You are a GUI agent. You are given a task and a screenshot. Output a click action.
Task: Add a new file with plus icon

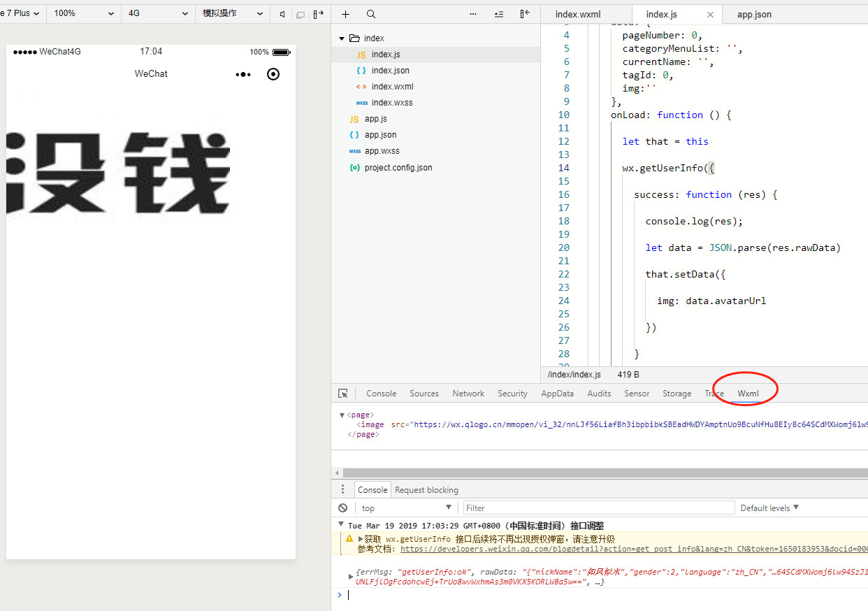345,14
